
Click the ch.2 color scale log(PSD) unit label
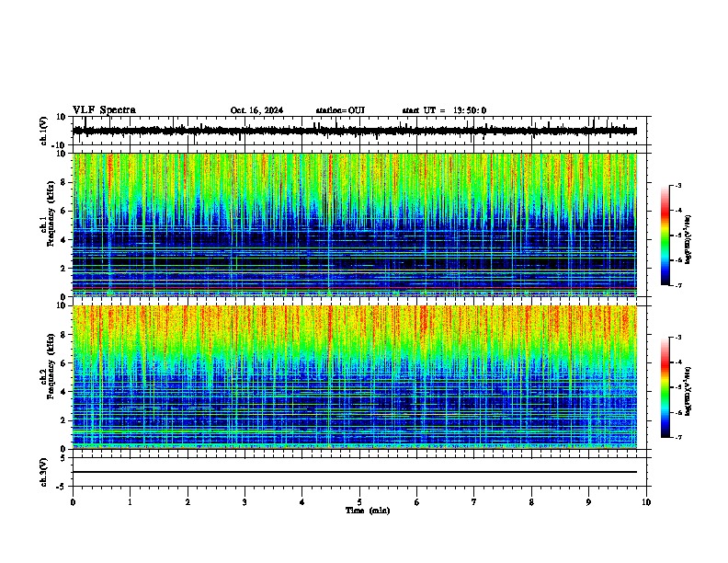click(x=688, y=392)
